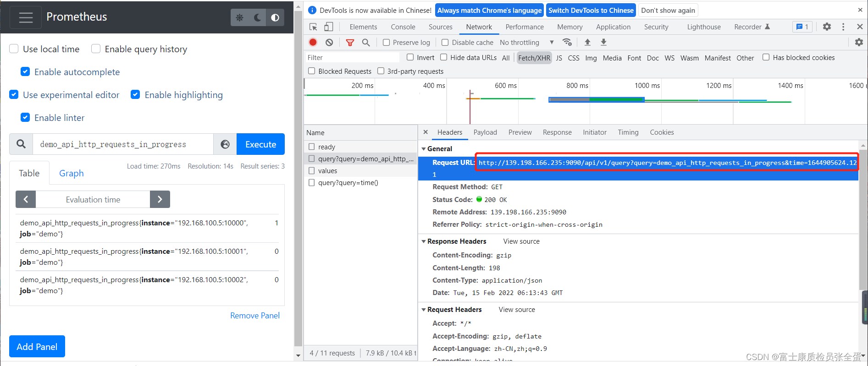Open network panel settings gear

point(859,42)
